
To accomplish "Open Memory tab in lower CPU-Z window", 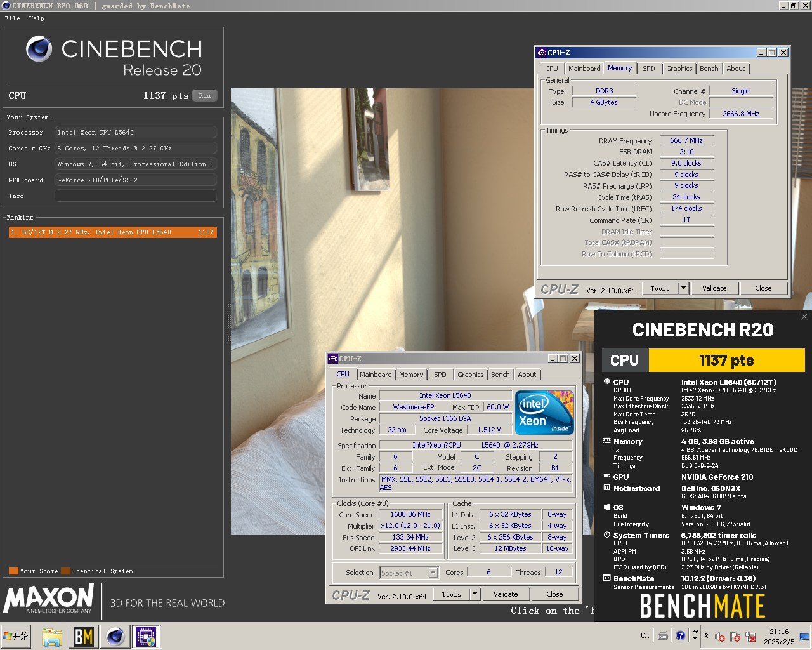I will tap(411, 375).
